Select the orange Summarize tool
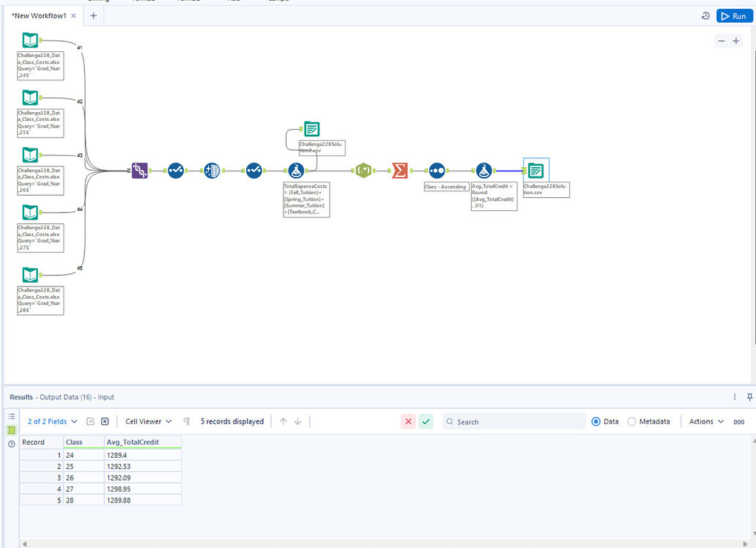This screenshot has width=756, height=548. click(x=400, y=170)
